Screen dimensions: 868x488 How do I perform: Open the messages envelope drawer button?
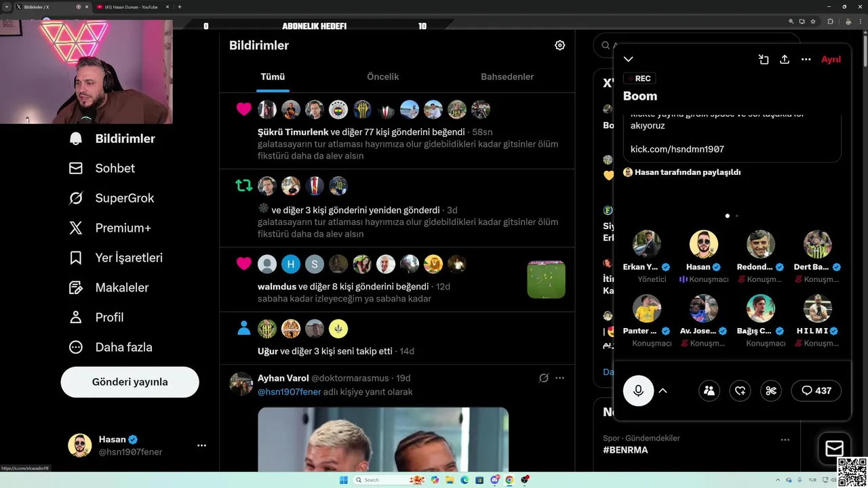tap(834, 449)
